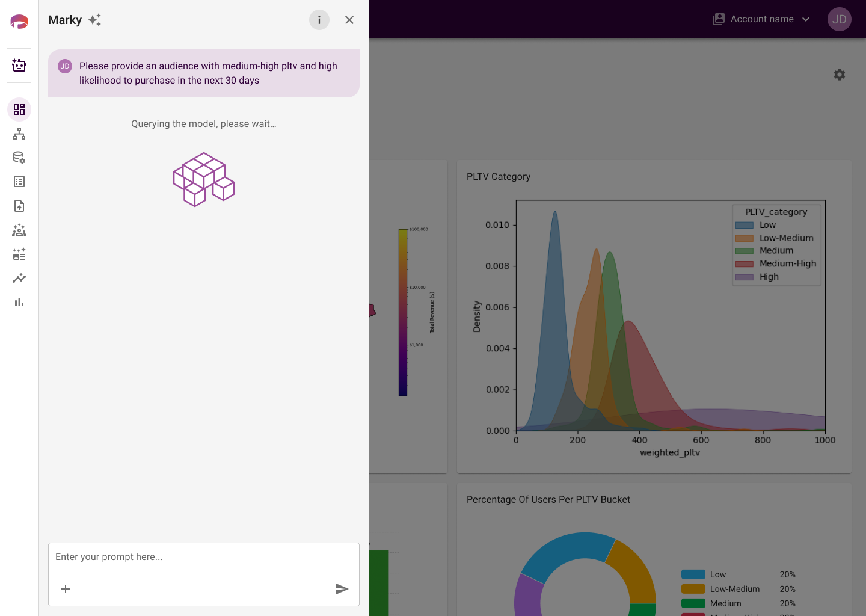The image size is (866, 616).
Task: Open the file upload sidebar icon
Action: (x=19, y=206)
